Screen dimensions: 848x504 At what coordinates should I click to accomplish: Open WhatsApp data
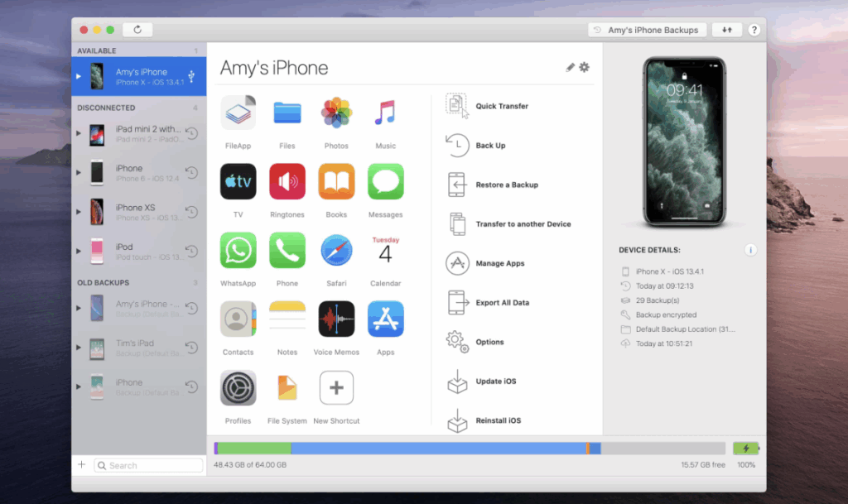238,250
